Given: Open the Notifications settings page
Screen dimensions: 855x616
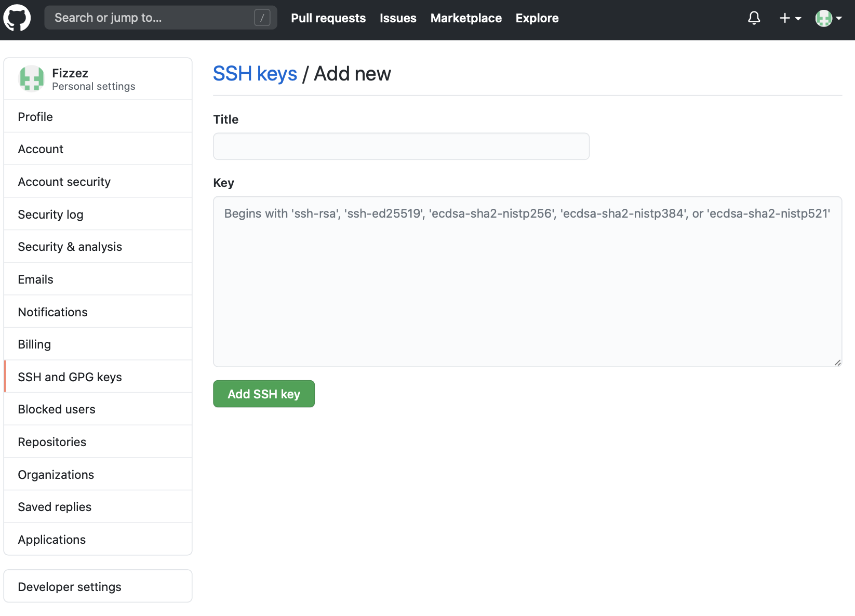Looking at the screenshot, I should tap(52, 312).
